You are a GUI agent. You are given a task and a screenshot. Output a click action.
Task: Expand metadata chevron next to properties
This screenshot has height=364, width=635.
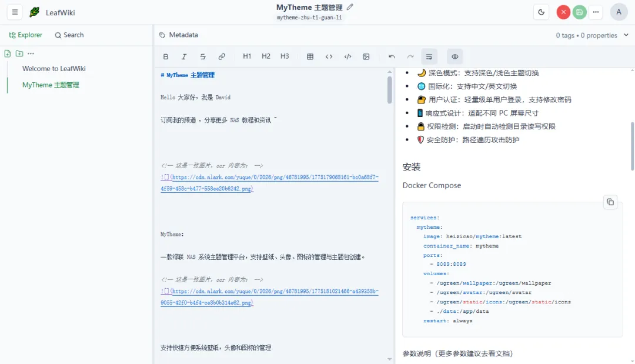[x=626, y=35]
